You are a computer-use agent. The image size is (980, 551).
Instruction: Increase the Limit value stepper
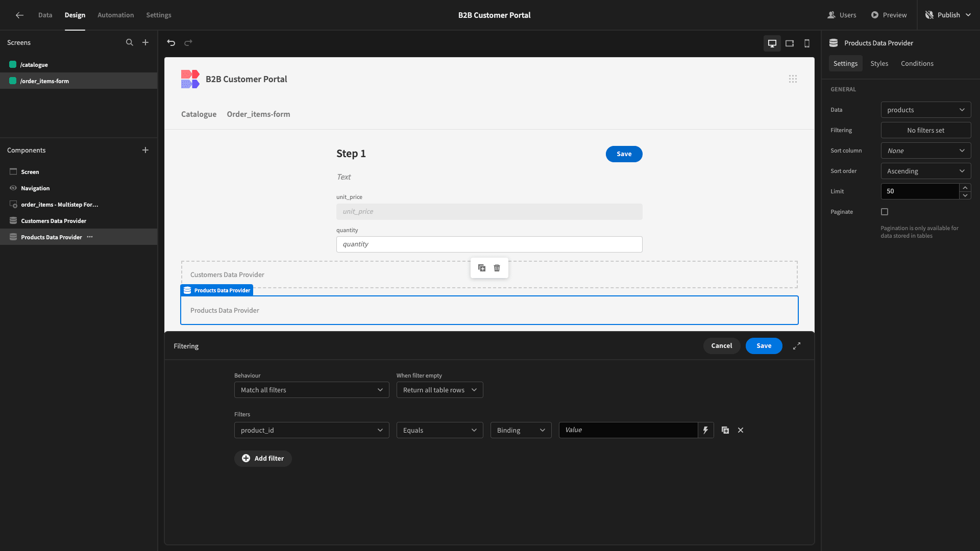coord(965,188)
